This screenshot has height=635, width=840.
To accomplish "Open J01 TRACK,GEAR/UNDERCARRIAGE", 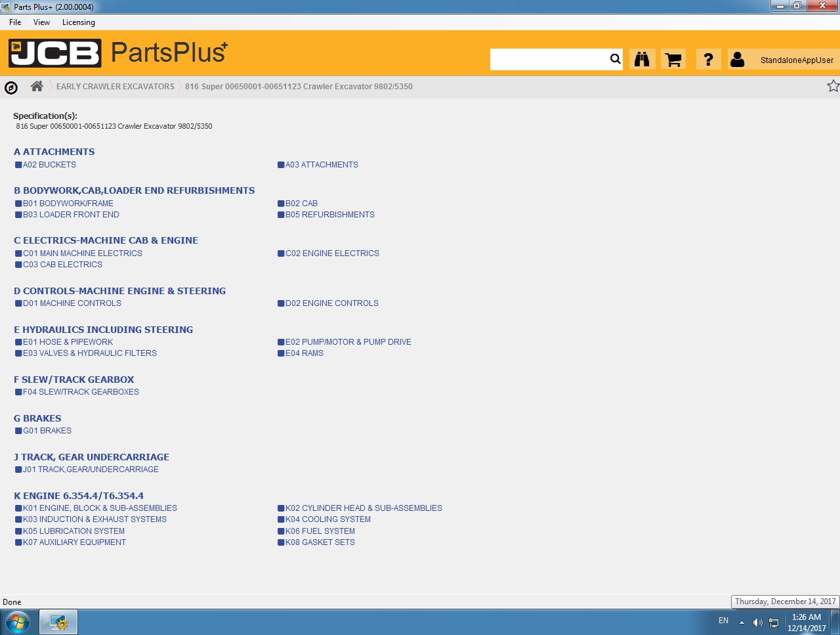I will coord(91,470).
